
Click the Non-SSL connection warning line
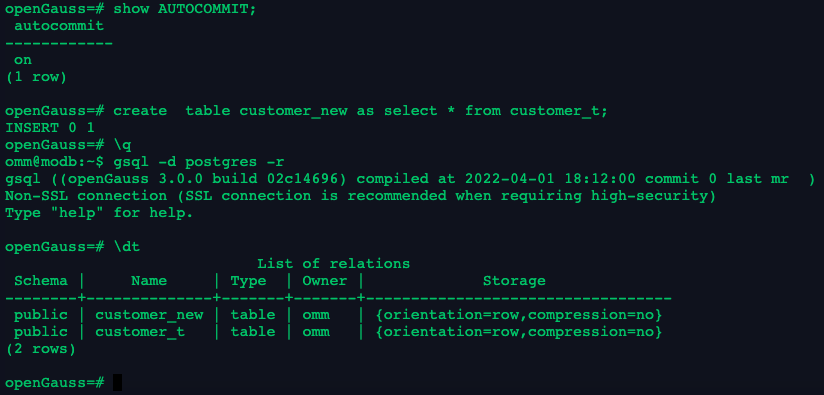click(360, 196)
